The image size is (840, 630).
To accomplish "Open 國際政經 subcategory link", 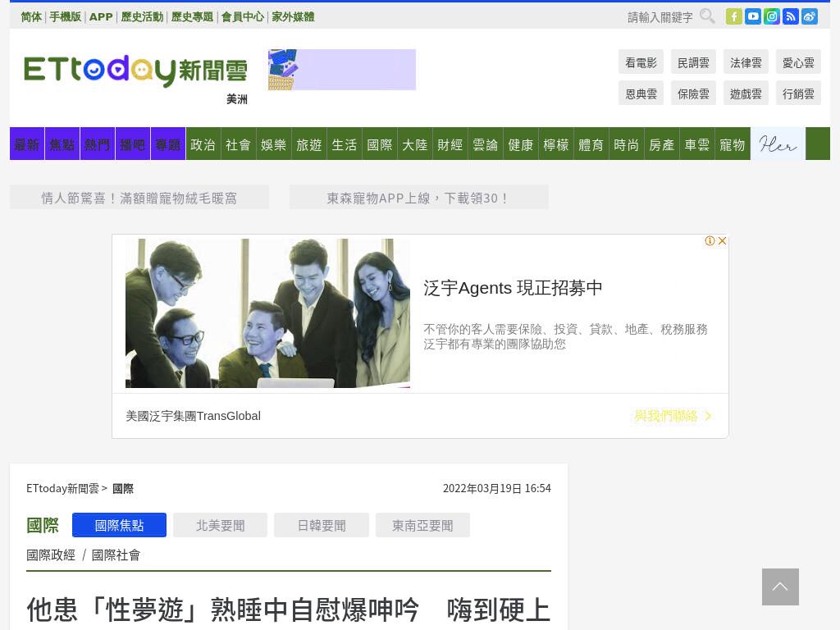I will point(51,555).
